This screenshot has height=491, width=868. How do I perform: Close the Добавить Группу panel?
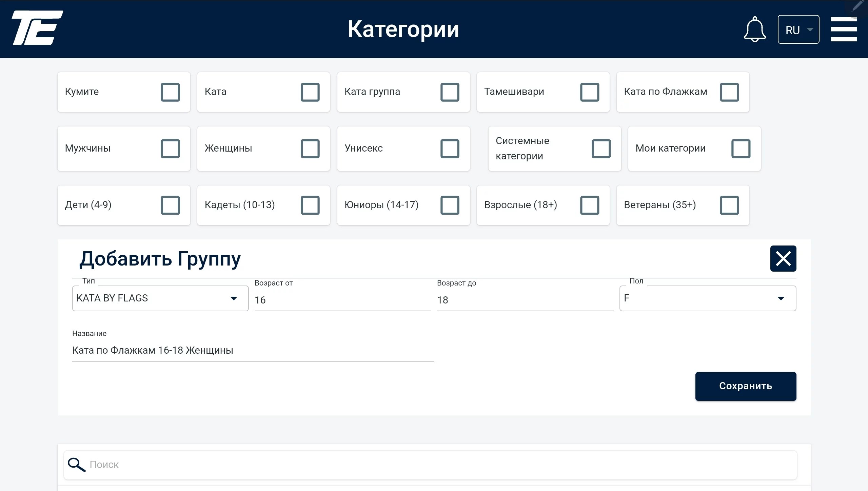[783, 258]
